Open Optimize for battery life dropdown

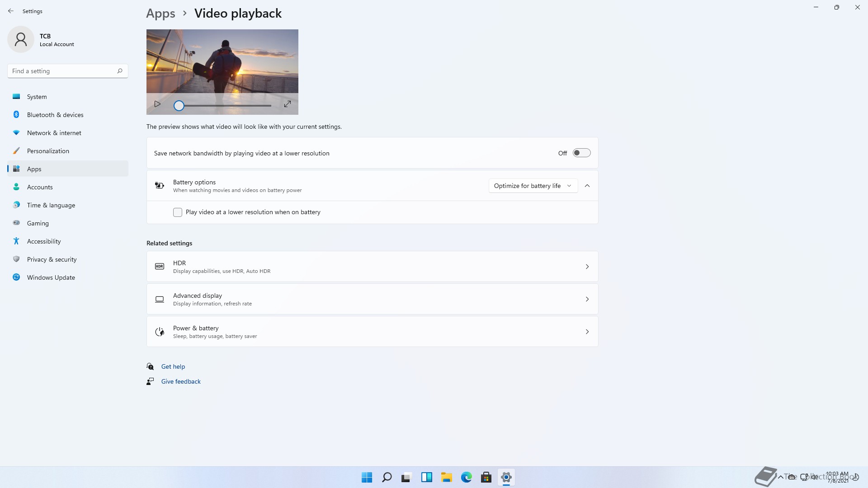533,186
